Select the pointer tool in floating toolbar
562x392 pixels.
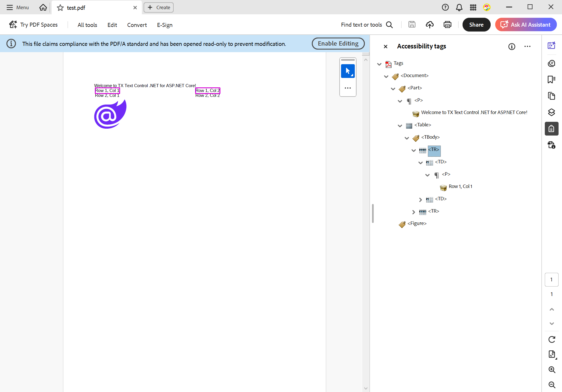click(x=348, y=71)
